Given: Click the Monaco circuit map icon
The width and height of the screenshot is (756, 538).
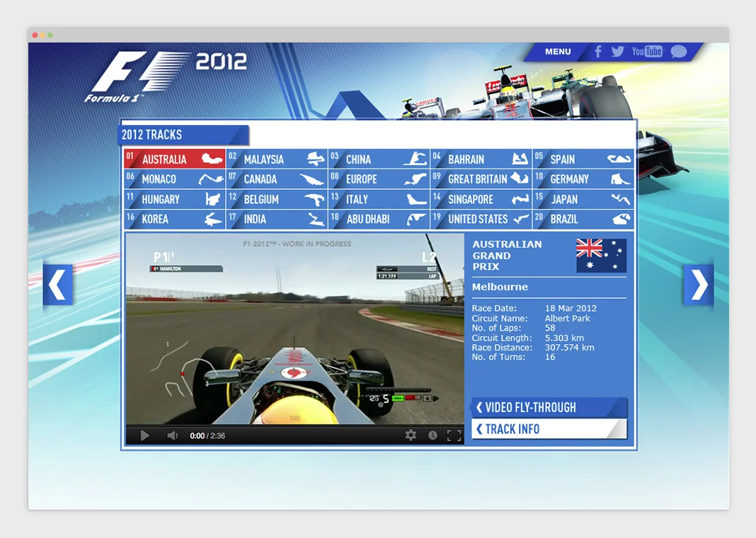Looking at the screenshot, I should 210,179.
